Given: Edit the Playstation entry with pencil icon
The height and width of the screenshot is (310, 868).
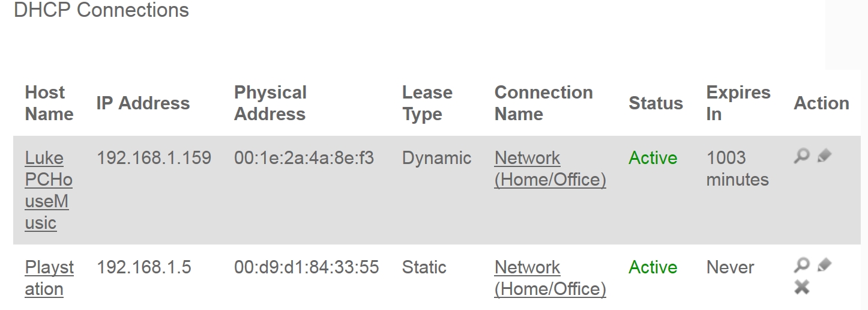Looking at the screenshot, I should coord(824,265).
